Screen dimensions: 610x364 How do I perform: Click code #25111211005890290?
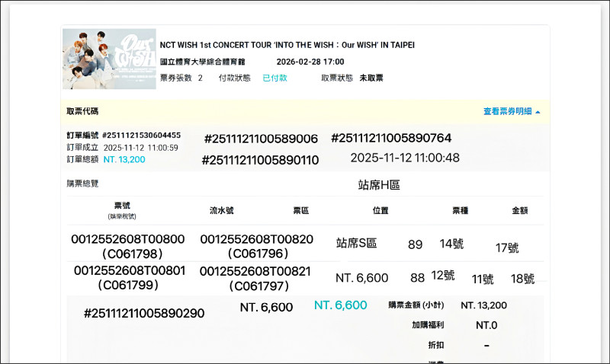[144, 313]
